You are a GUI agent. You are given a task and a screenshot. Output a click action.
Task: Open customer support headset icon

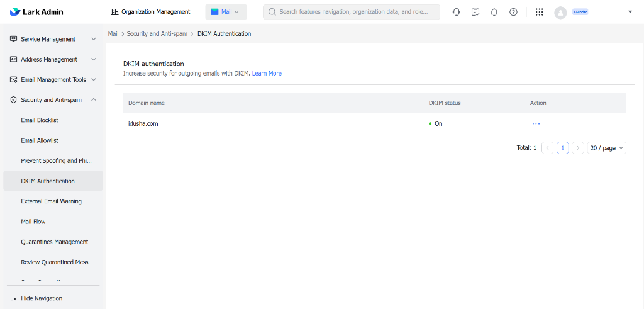pyautogui.click(x=457, y=12)
